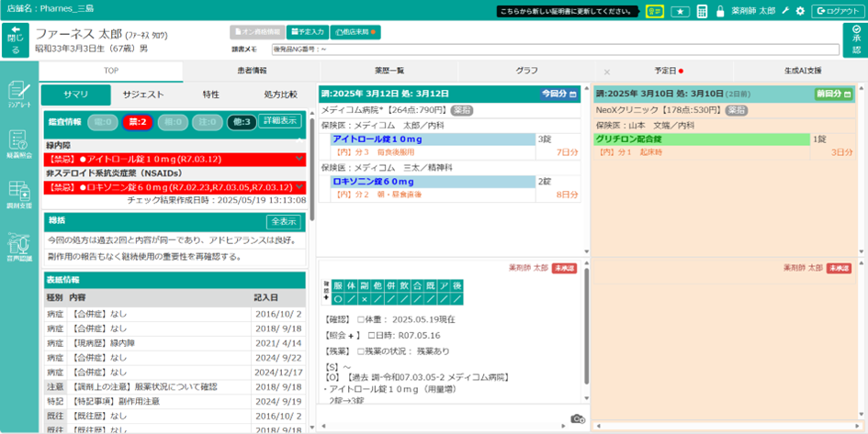Click the padlock icon in header
The width and height of the screenshot is (868, 434).
pos(719,11)
